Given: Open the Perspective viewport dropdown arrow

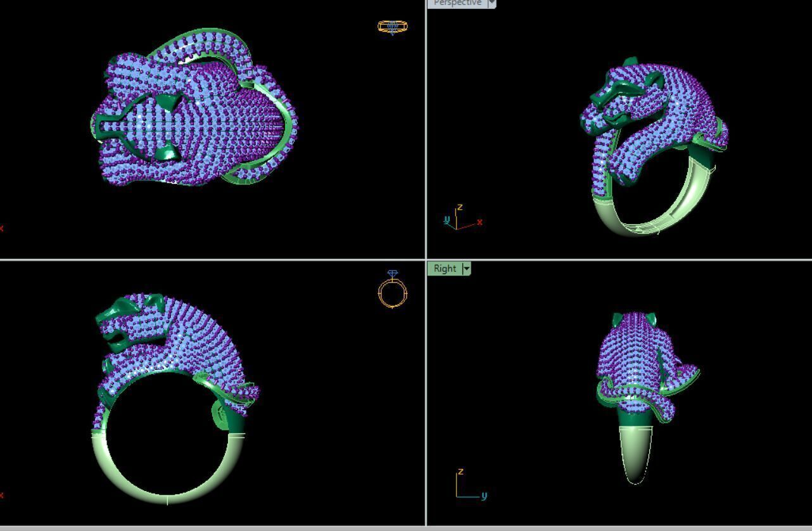Looking at the screenshot, I should [x=492, y=3].
